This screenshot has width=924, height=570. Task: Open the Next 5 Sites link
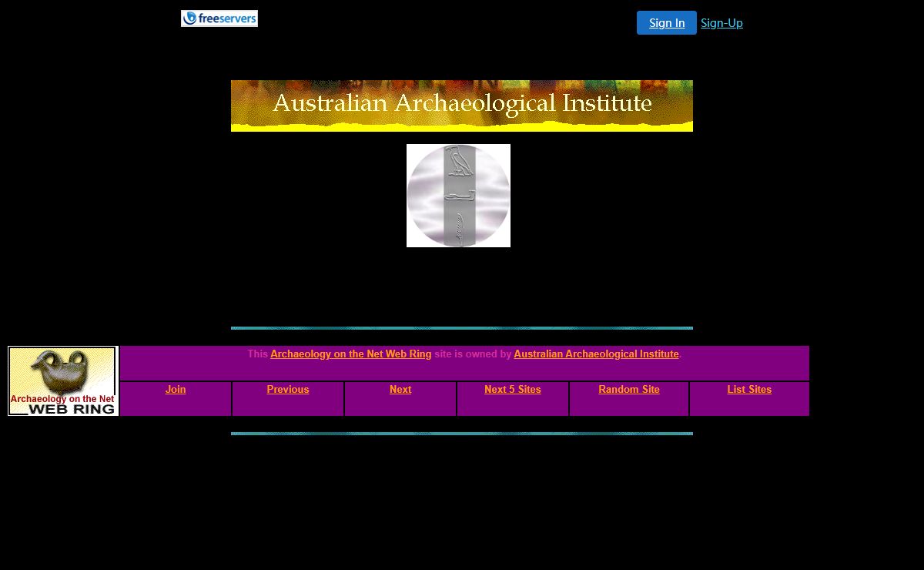(x=513, y=390)
